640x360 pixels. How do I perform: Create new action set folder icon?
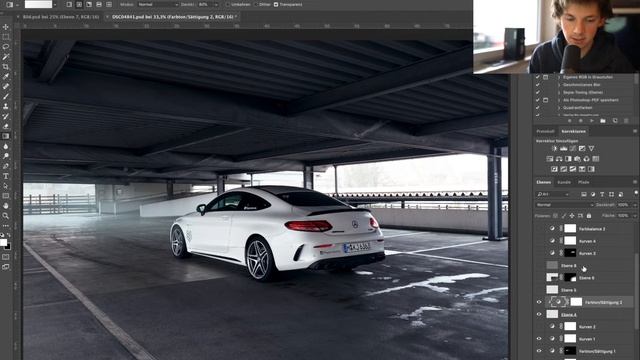603,121
